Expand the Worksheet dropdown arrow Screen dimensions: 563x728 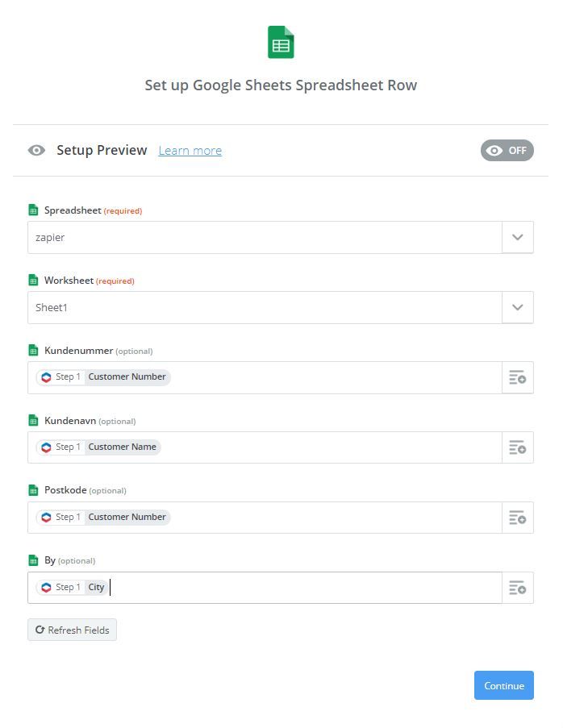[x=517, y=307]
